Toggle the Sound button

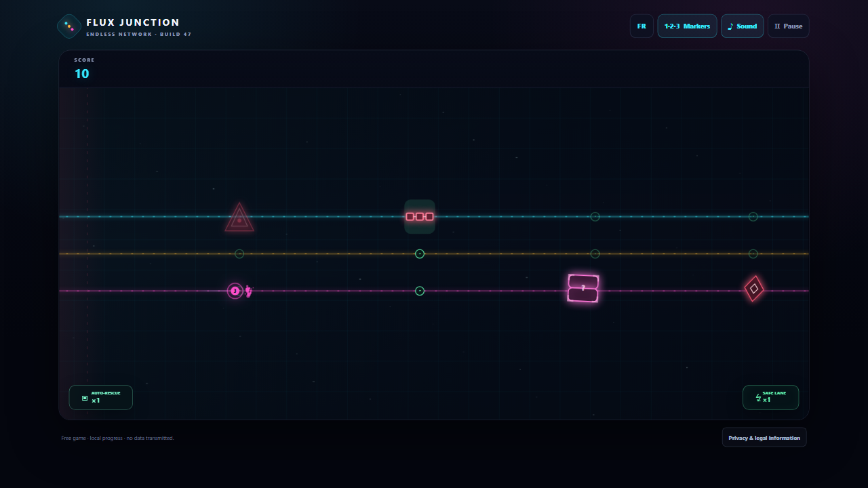[x=742, y=26]
